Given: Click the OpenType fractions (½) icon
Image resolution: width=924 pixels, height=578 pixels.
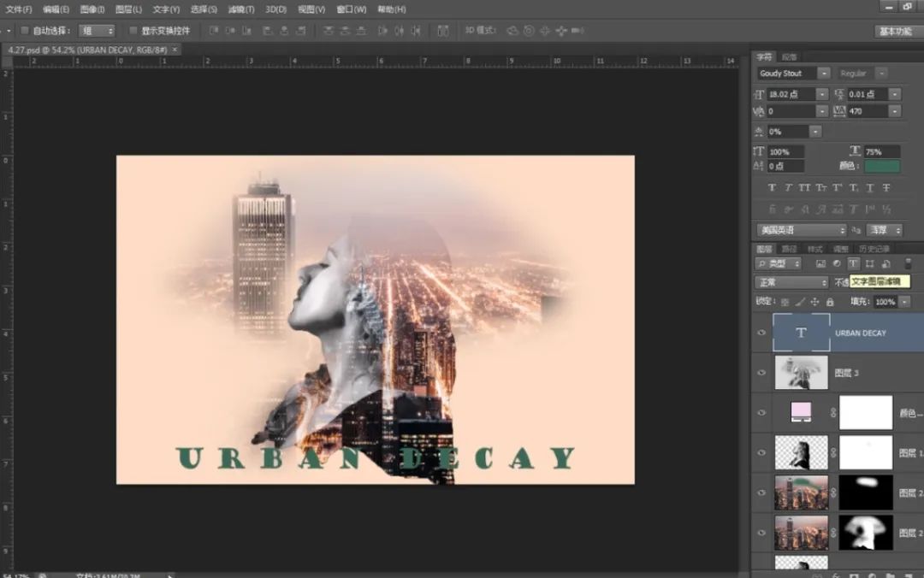Looking at the screenshot, I should click(886, 209).
